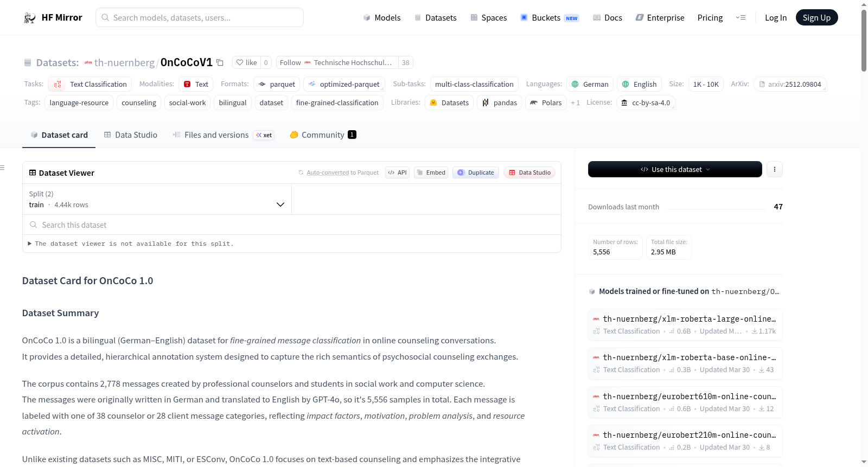Open the cc-by-sa-4.0 license tag

646,103
